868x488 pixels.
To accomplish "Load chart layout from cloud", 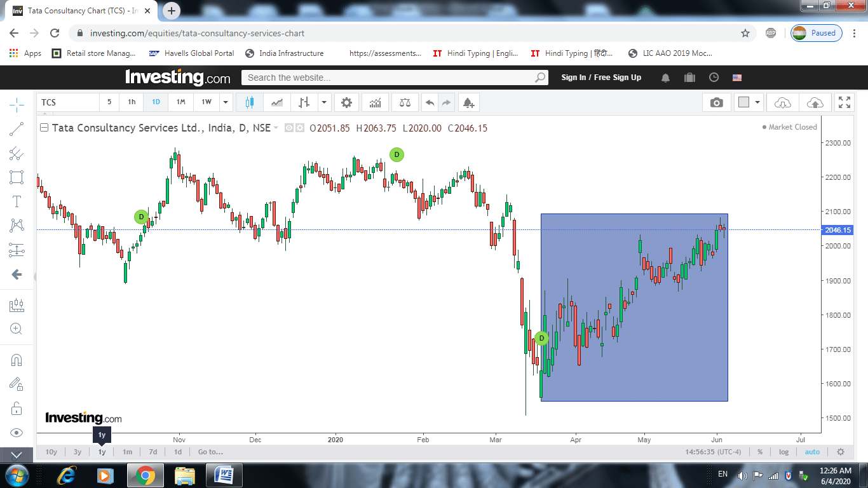I will 783,102.
